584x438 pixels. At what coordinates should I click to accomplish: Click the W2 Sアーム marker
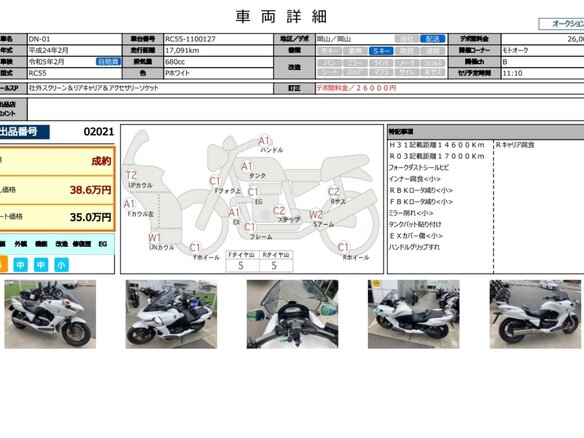coord(316,215)
